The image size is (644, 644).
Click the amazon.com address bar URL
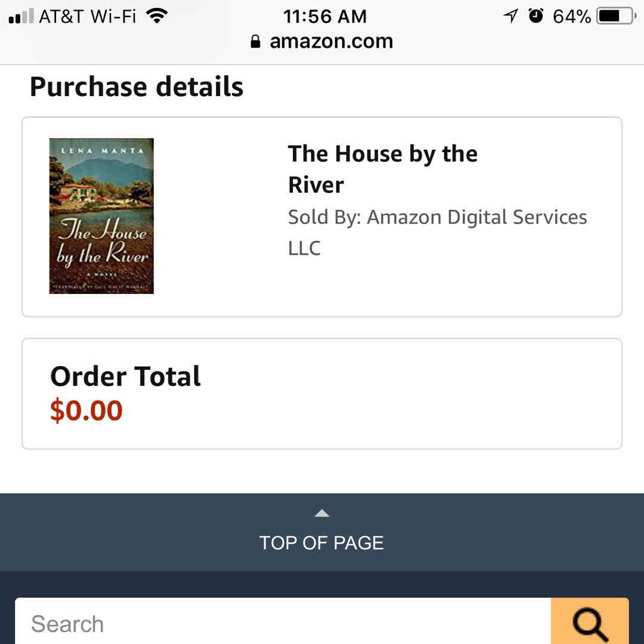click(331, 41)
